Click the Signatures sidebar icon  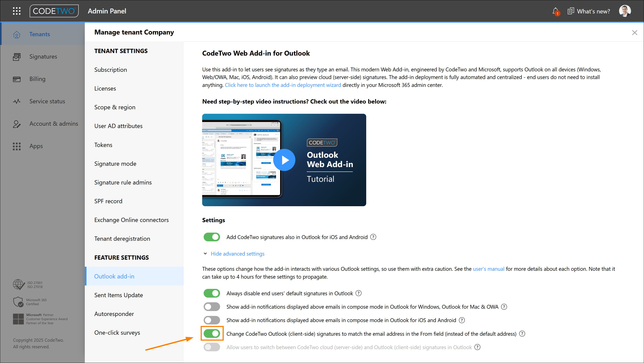[x=17, y=57]
